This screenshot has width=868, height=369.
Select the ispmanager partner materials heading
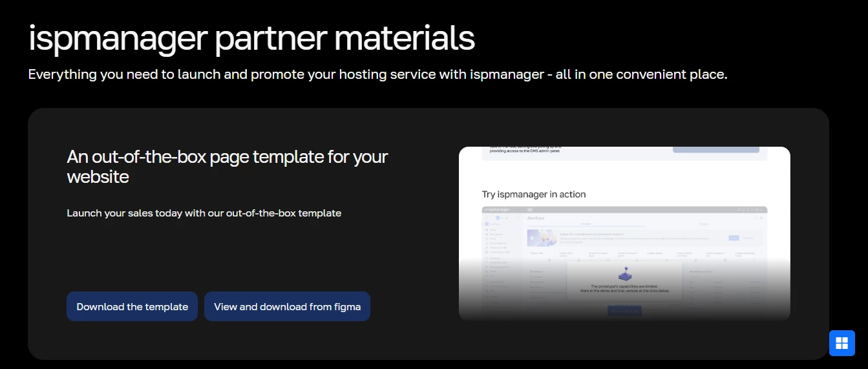pos(252,38)
